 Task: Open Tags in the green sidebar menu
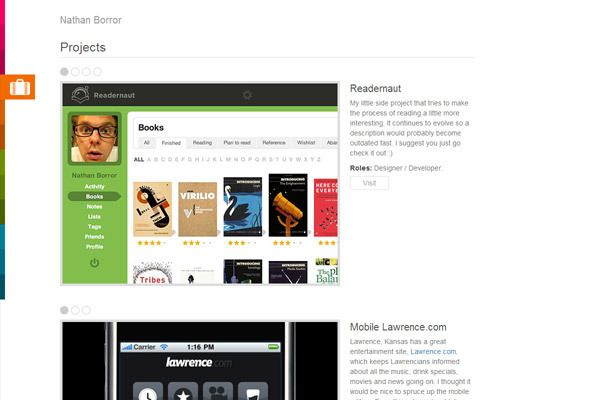[95, 227]
